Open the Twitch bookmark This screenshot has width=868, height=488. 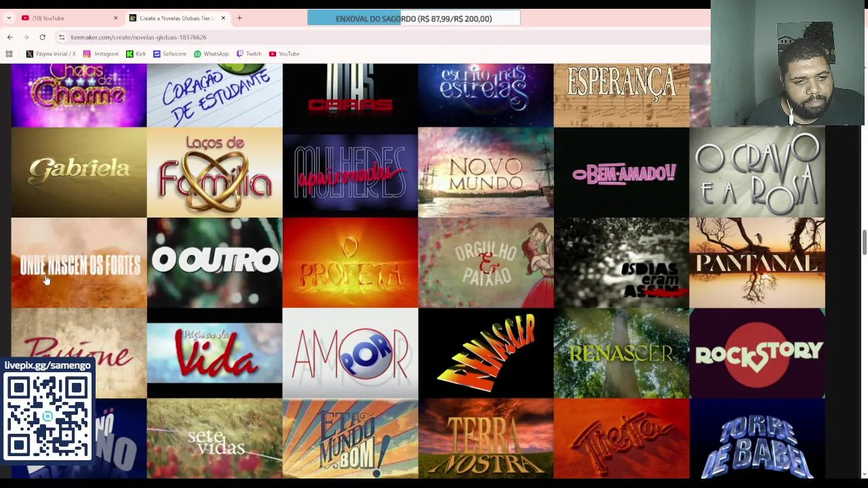point(249,54)
